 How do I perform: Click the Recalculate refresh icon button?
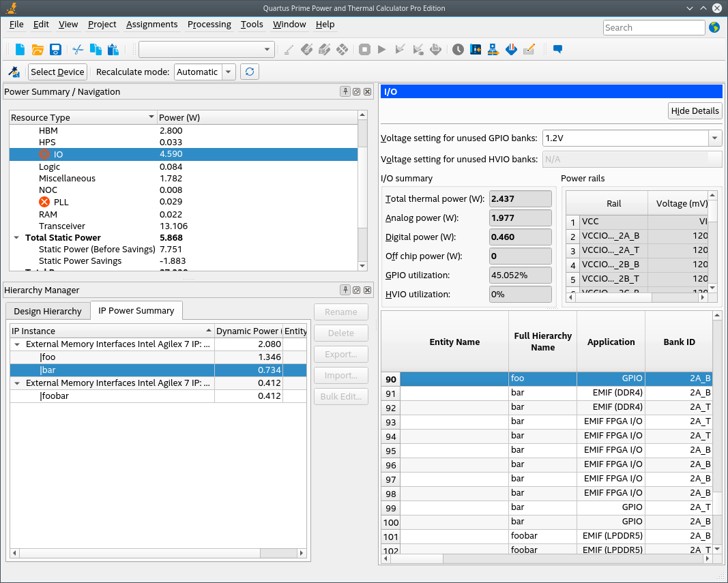pos(250,72)
